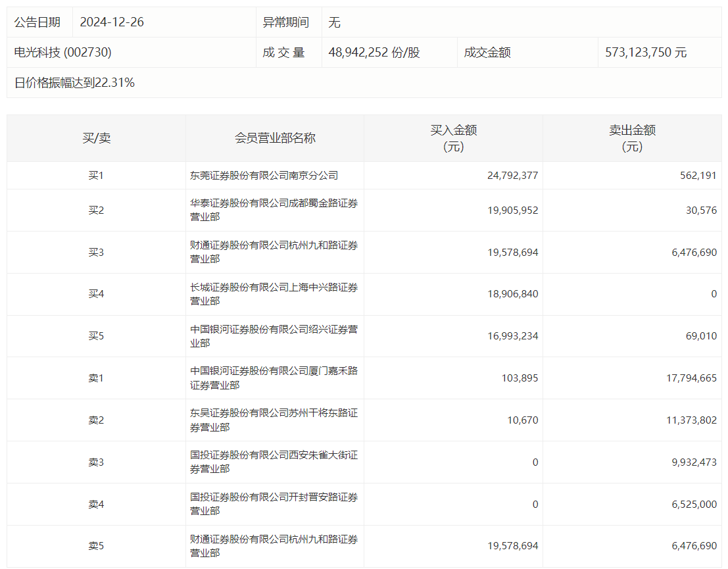Select buy amount 19,905,952
This screenshot has width=728, height=569.
pos(512,210)
